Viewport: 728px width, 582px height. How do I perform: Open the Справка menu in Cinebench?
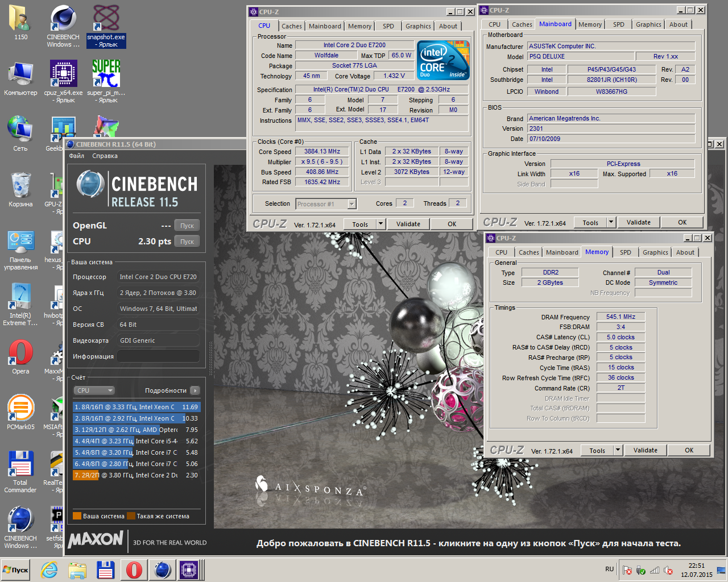[x=105, y=156]
